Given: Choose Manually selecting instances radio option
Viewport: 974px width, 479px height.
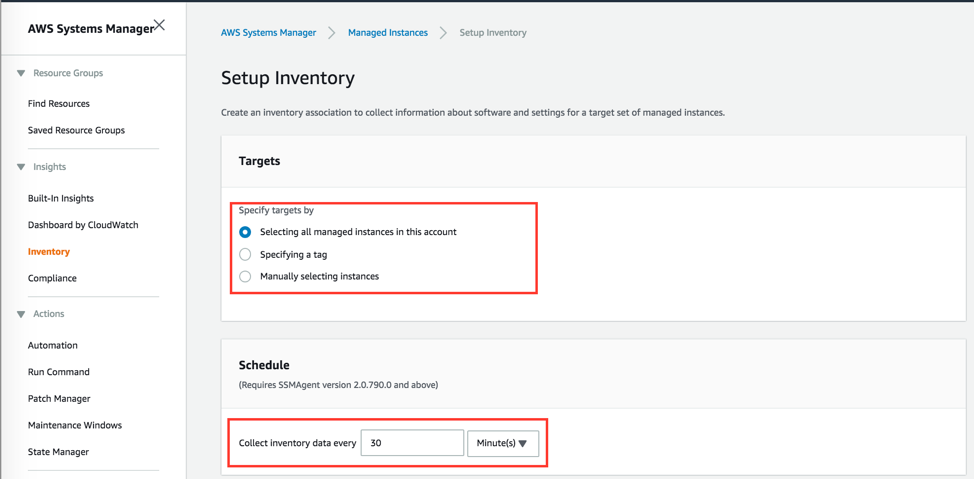Looking at the screenshot, I should coord(245,276).
